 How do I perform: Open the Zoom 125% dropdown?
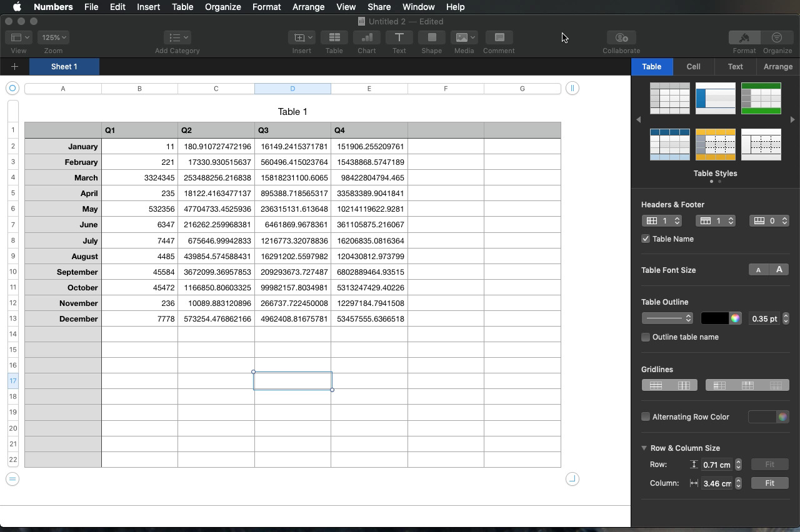53,37
